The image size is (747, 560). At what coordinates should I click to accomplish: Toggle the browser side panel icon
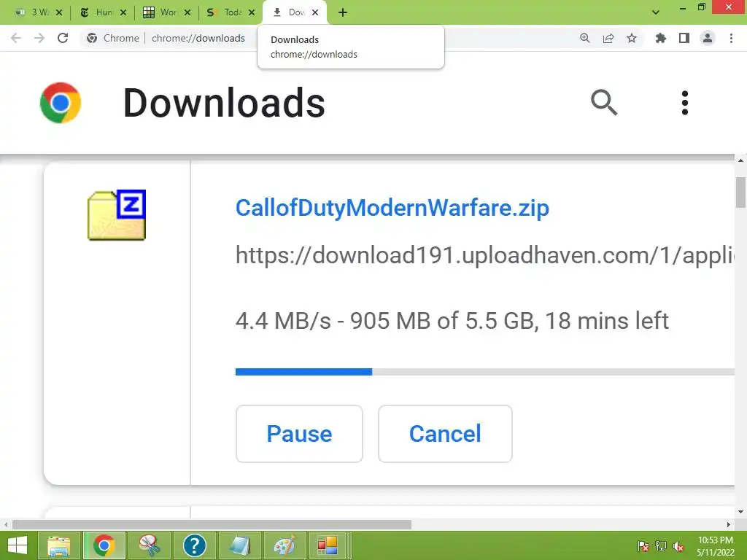[684, 38]
